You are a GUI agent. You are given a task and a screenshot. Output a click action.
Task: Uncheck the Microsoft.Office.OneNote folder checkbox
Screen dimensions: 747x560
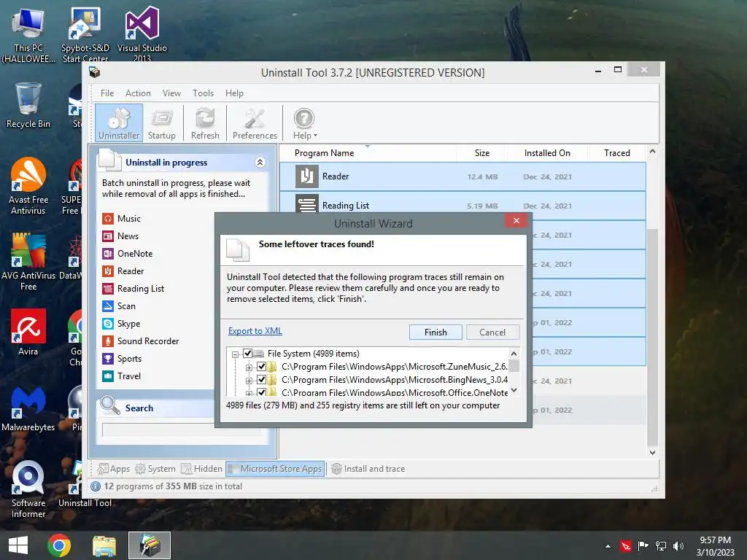pos(261,392)
